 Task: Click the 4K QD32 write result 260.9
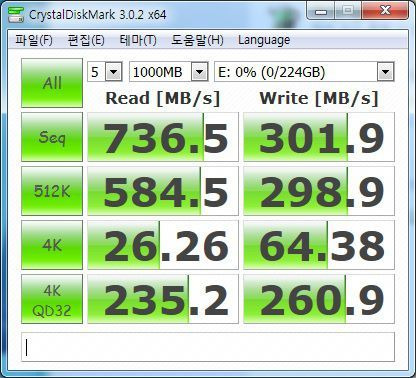click(x=319, y=299)
